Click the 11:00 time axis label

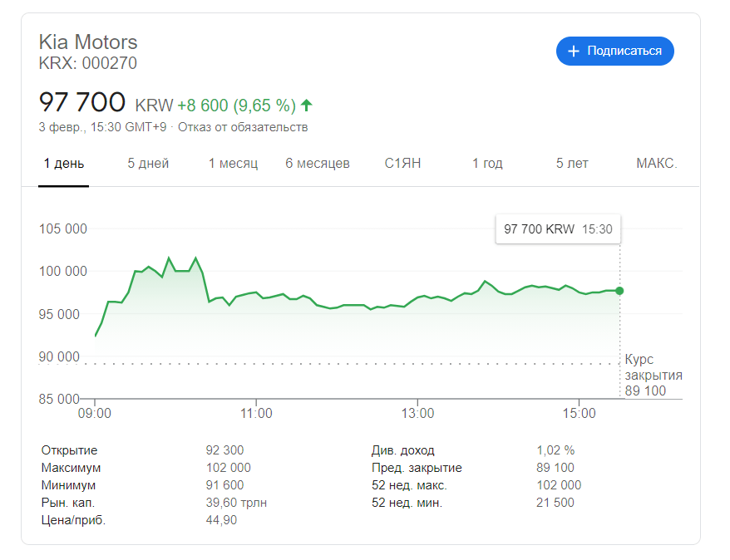(x=256, y=413)
